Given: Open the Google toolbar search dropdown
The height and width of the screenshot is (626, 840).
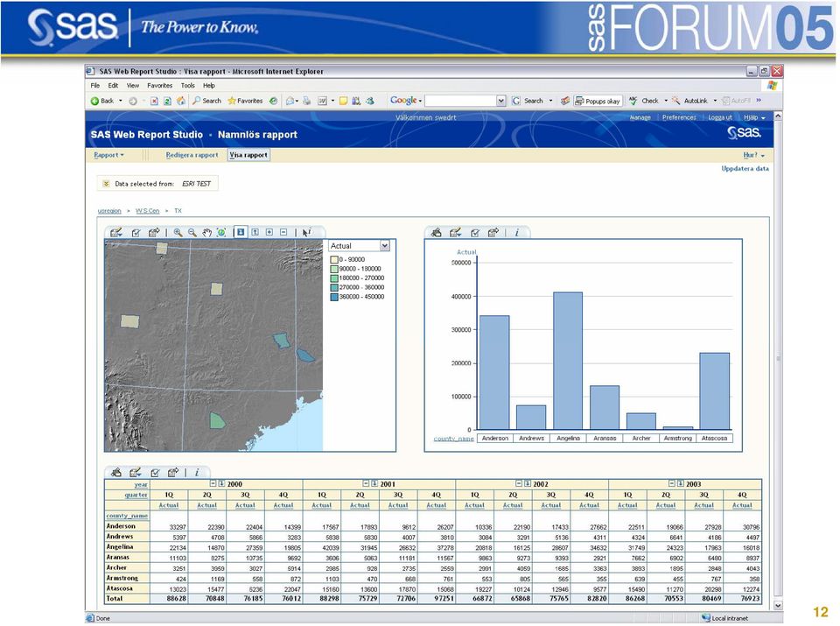Looking at the screenshot, I should pos(500,101).
